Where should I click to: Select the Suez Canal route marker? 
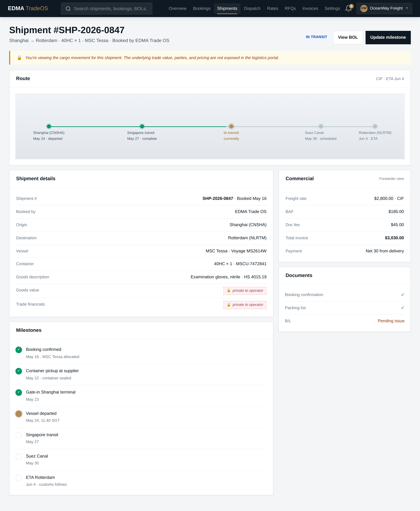(321, 126)
